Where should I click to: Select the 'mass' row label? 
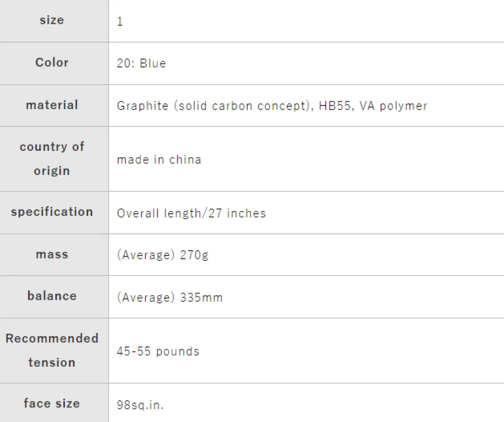(x=52, y=254)
